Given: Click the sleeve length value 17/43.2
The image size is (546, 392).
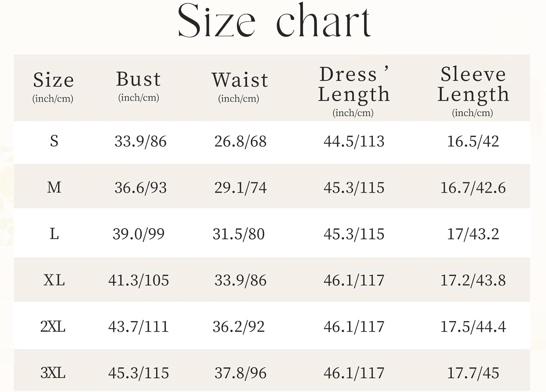Looking at the screenshot, I should [473, 234].
